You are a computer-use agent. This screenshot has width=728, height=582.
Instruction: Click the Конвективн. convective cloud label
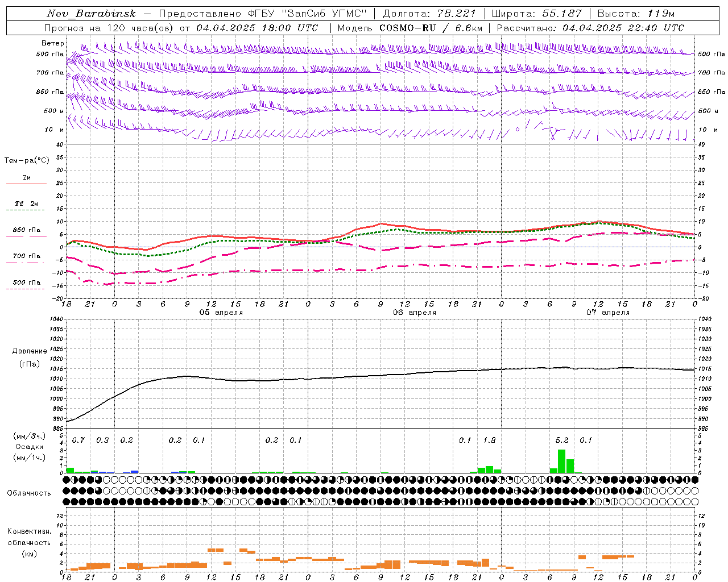tap(29, 531)
